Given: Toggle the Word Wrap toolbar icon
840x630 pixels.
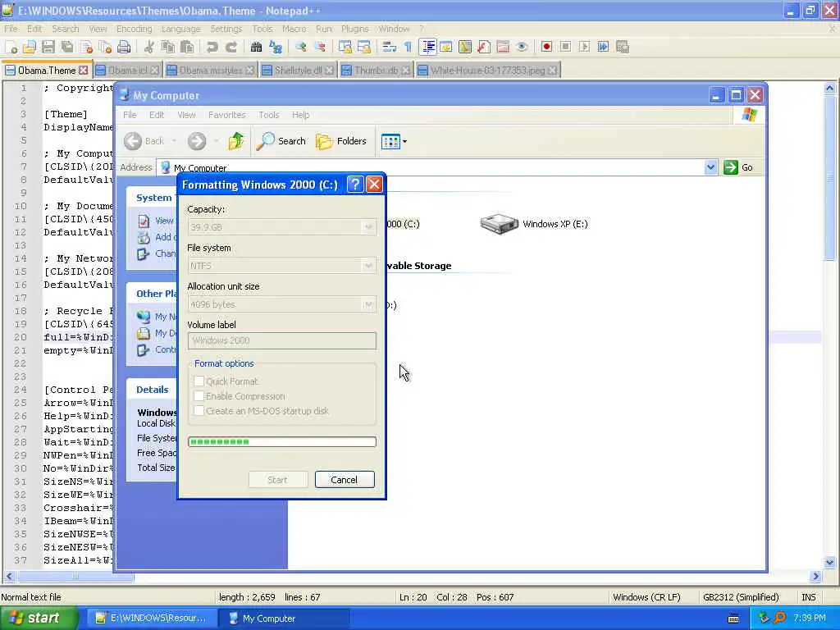Looking at the screenshot, I should (390, 47).
